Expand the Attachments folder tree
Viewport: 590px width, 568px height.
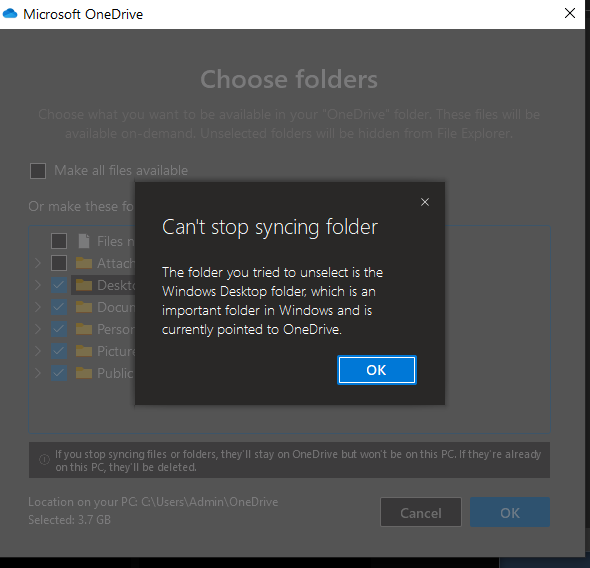[38, 263]
